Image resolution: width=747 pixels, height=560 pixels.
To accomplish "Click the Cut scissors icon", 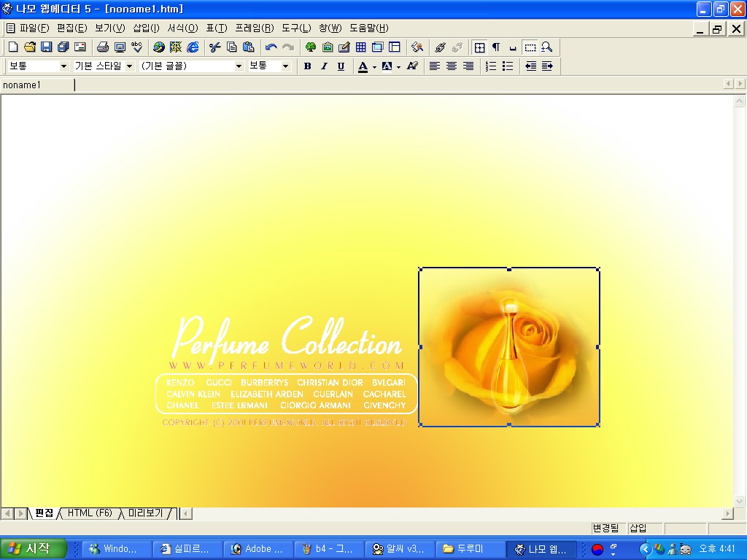I will point(214,47).
